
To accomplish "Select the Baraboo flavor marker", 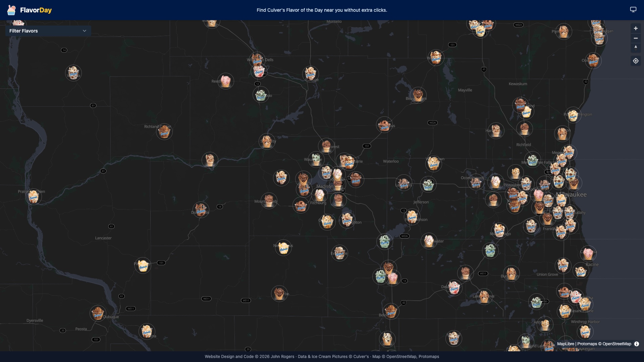I will coord(261,95).
